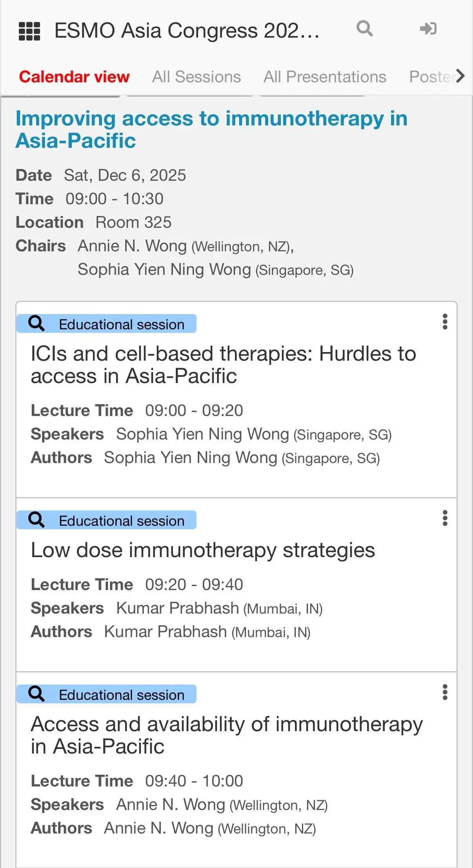Open three-dot menu for Low dose lecture
Image resolution: width=473 pixels, height=868 pixels.
pyautogui.click(x=445, y=518)
